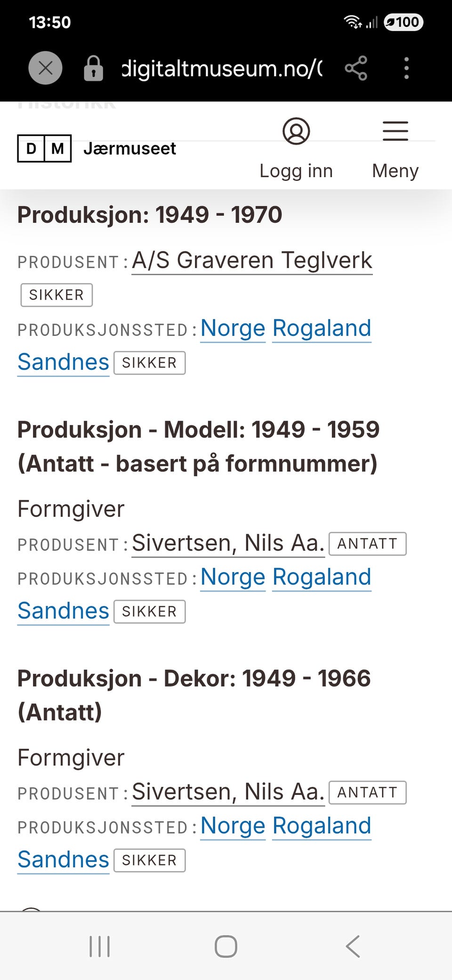Tap the padlock site security icon
The height and width of the screenshot is (980, 452).
(x=93, y=68)
